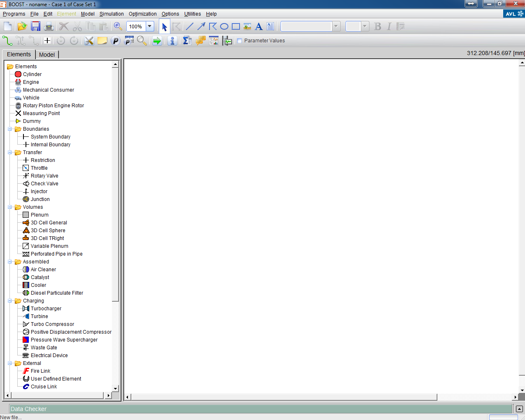Select the Measuring Point element
This screenshot has height=420, width=525.
pyautogui.click(x=41, y=113)
